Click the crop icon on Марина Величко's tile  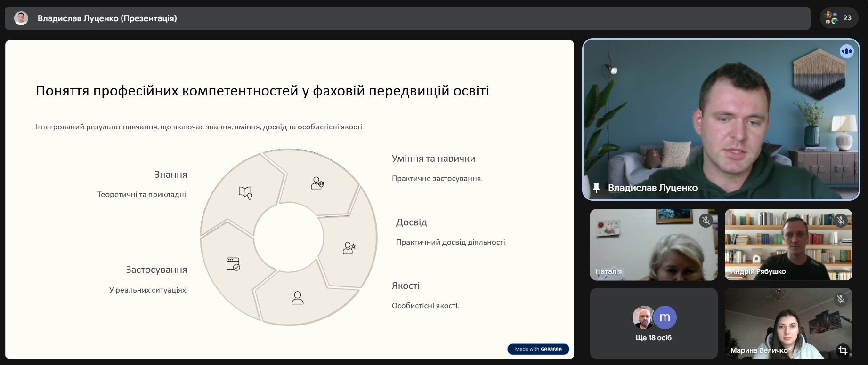click(843, 350)
